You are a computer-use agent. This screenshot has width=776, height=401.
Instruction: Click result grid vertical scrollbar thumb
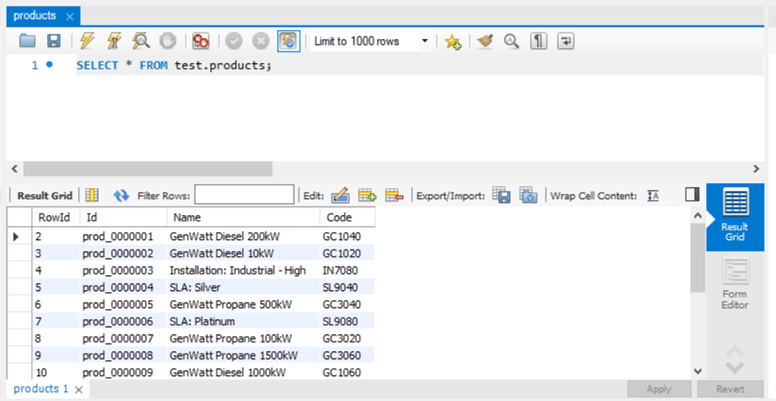[x=698, y=257]
